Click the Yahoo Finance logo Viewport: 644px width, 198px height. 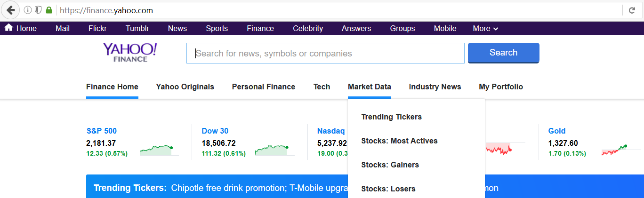[x=130, y=52]
